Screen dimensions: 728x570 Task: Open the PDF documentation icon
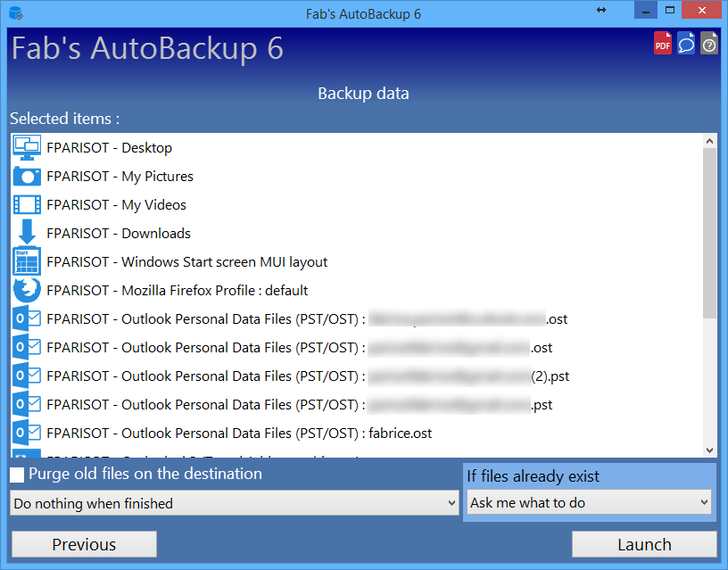coord(663,43)
